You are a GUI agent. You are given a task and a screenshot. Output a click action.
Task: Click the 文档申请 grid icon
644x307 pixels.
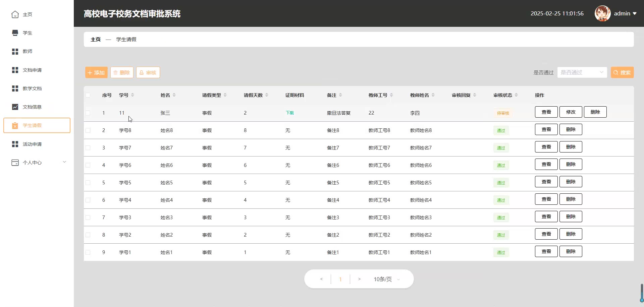pos(15,70)
